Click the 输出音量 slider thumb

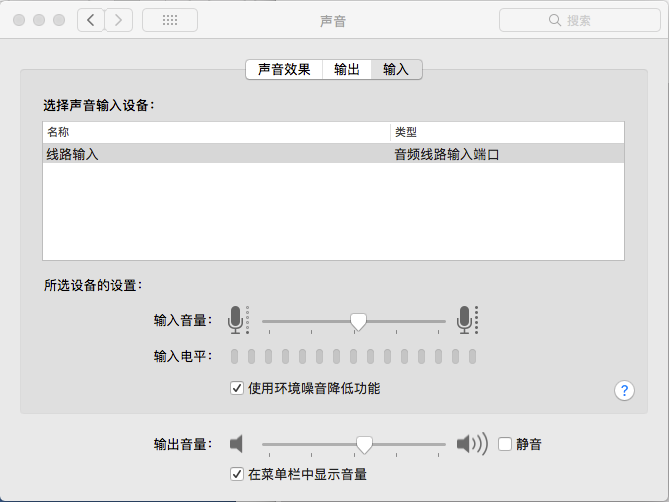(364, 445)
